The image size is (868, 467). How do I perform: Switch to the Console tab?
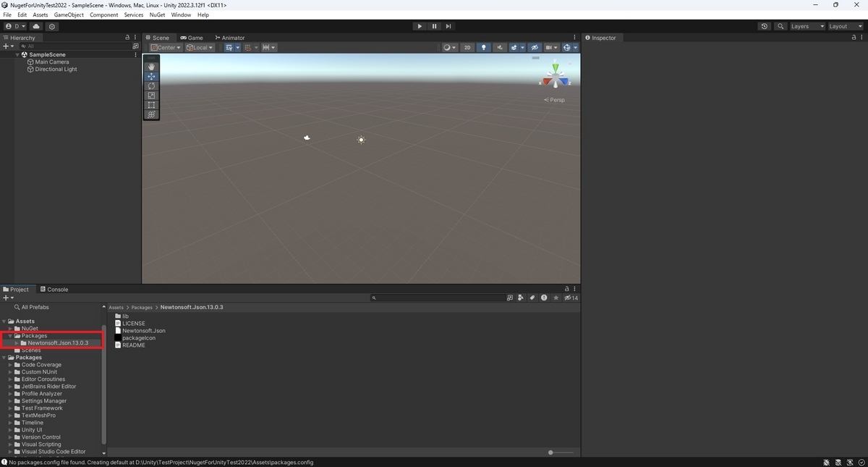click(x=55, y=289)
